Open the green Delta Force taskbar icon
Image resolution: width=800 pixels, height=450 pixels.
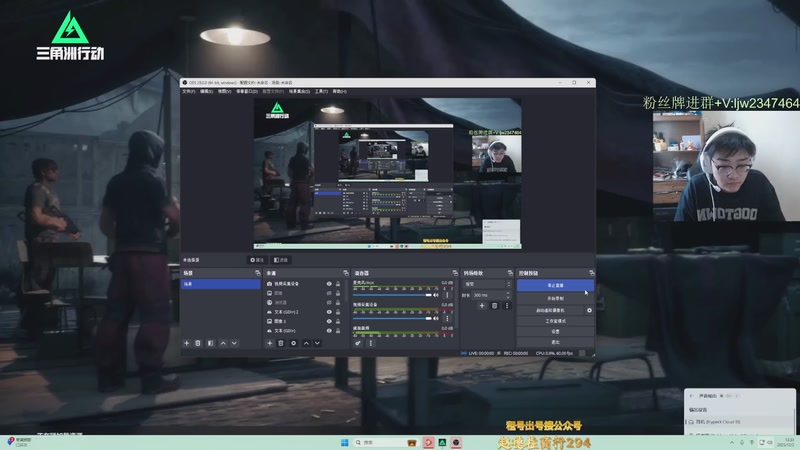coord(442,442)
